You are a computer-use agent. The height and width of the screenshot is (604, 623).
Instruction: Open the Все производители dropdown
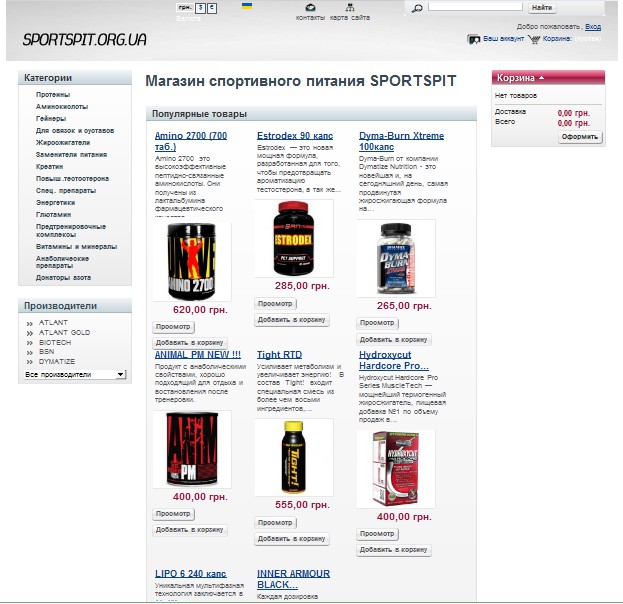[75, 374]
